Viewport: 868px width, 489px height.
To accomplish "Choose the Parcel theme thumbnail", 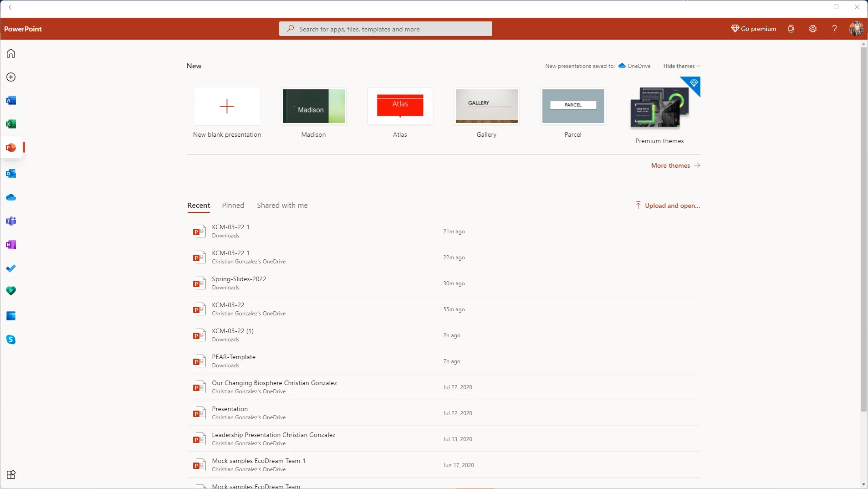I will click(573, 106).
